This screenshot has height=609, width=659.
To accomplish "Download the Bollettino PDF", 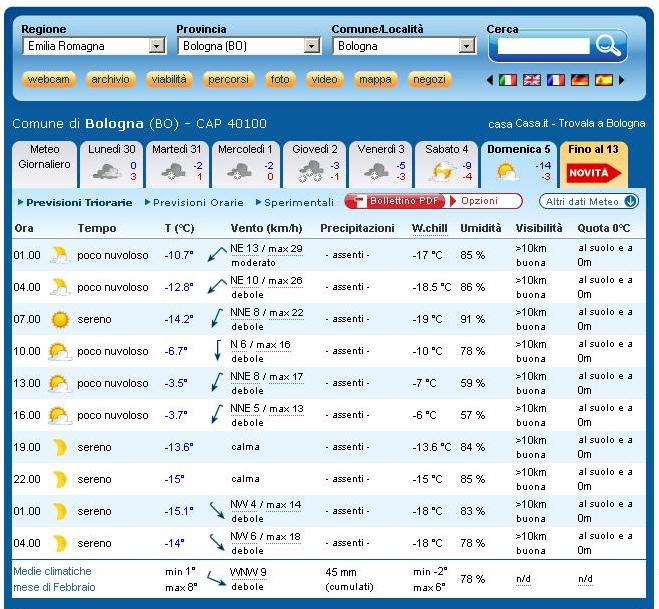I will click(398, 201).
